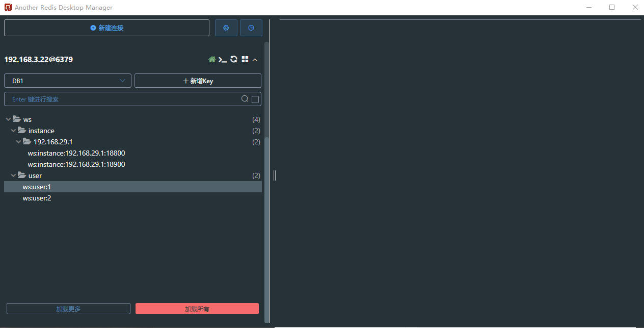644x328 pixels.
Task: Collapse the 192.168.29.1 folder
Action: (x=18, y=141)
